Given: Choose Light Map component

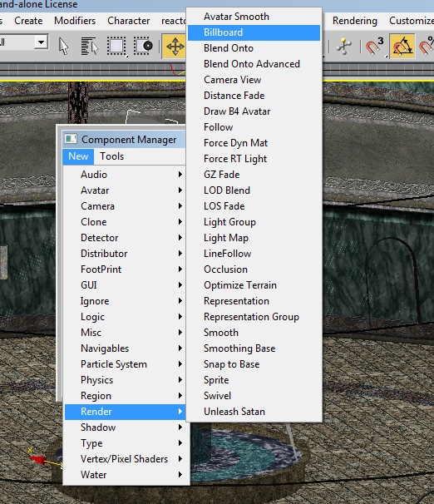Looking at the screenshot, I should pyautogui.click(x=254, y=238).
